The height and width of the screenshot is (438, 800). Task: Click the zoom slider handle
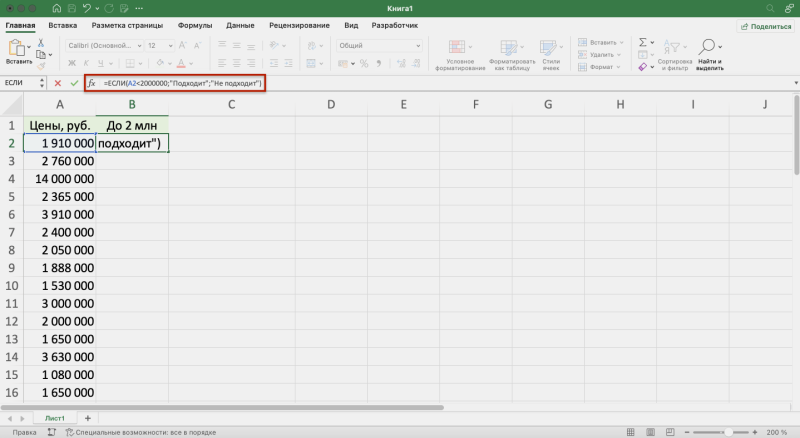tap(729, 432)
